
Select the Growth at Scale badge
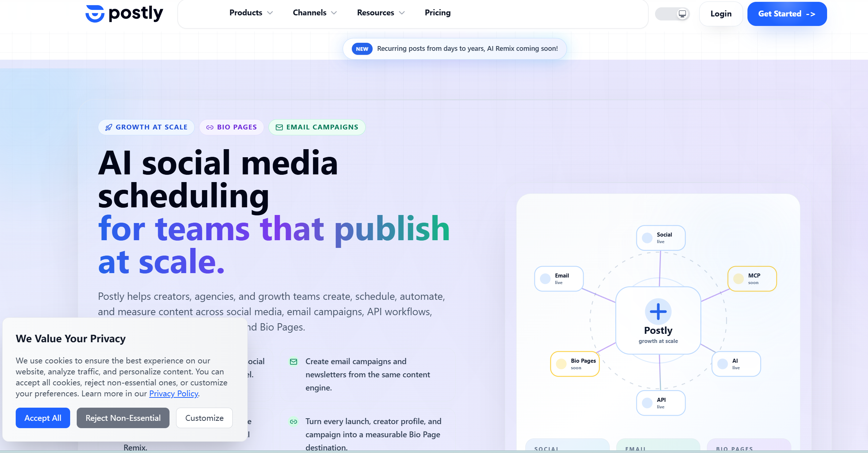tap(146, 127)
